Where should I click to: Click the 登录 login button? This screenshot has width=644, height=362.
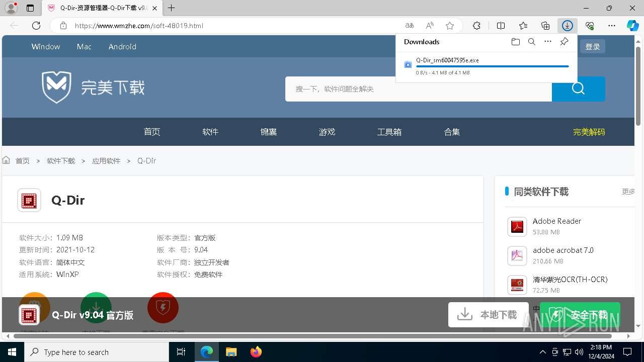tap(593, 47)
